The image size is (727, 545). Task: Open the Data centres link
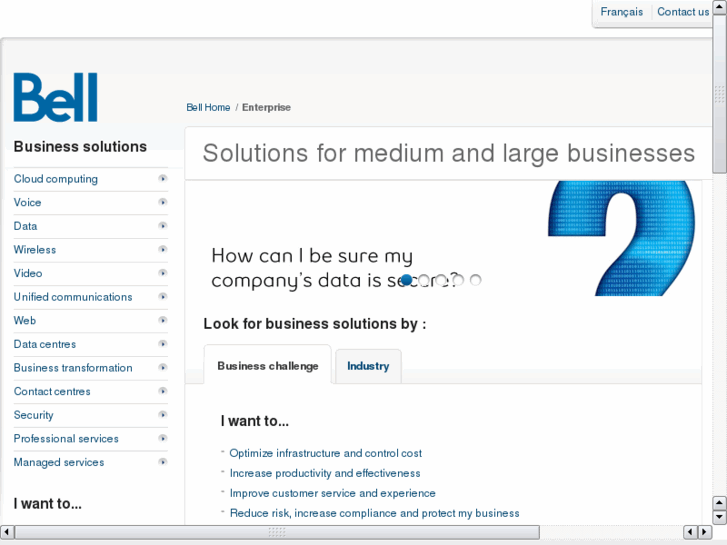click(45, 344)
